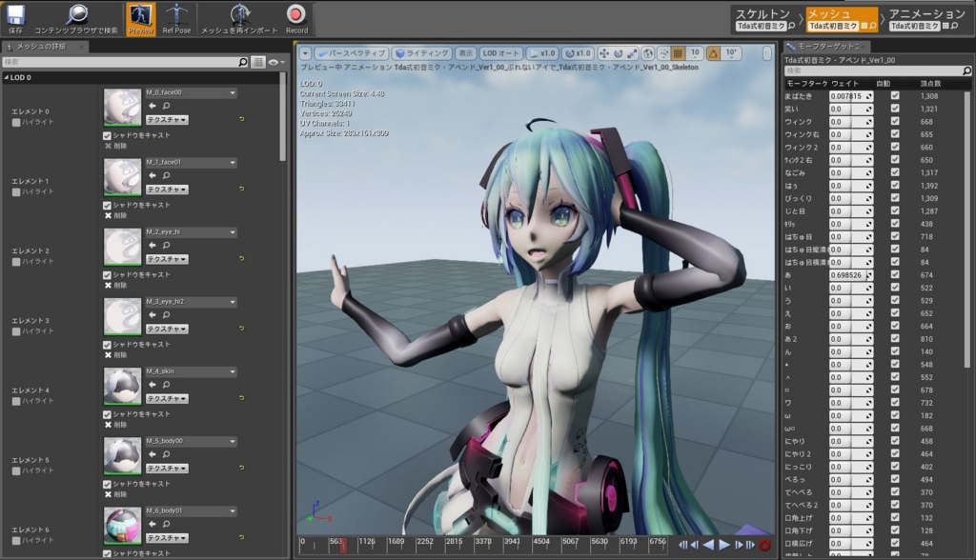
Task: Play the animation in reverse
Action: (709, 545)
